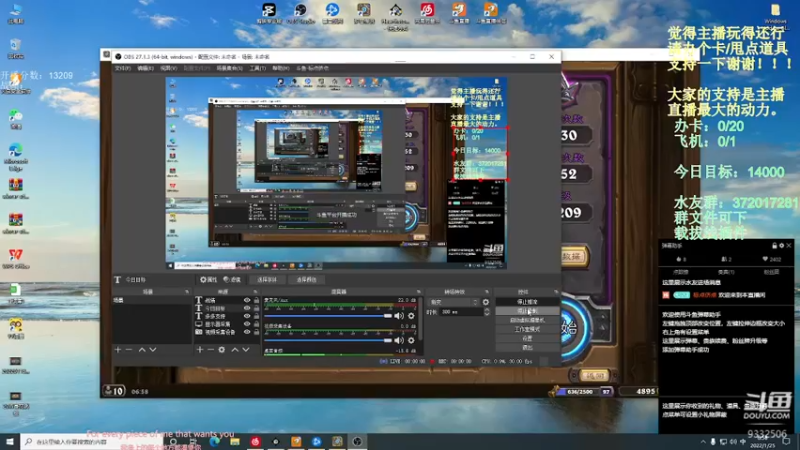The image size is (800, 450).
Task: Add a new scene with the plus icon
Action: [x=118, y=349]
